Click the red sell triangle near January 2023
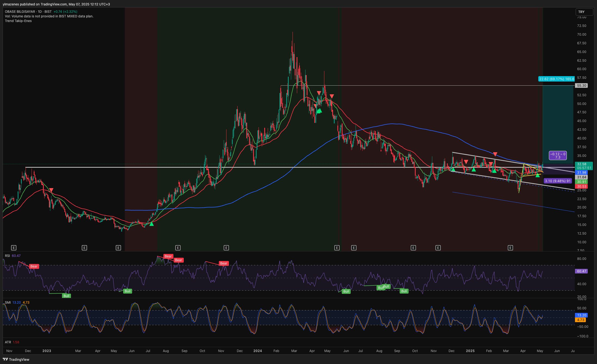The width and height of the screenshot is (597, 364). [x=51, y=190]
